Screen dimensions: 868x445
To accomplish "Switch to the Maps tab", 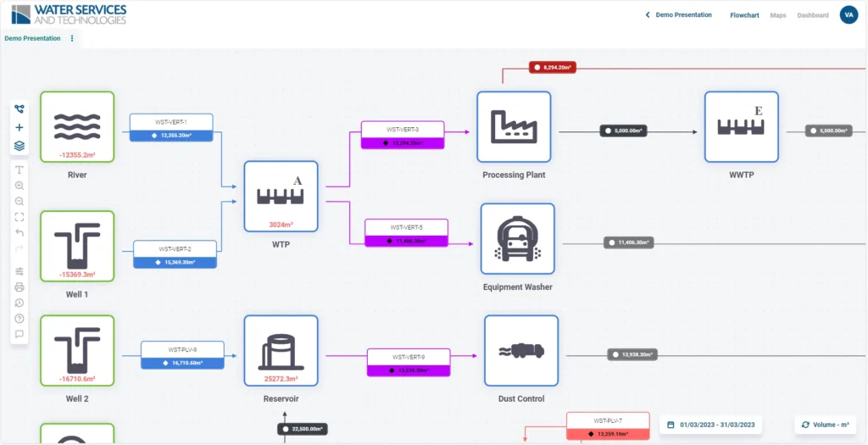I will (777, 15).
